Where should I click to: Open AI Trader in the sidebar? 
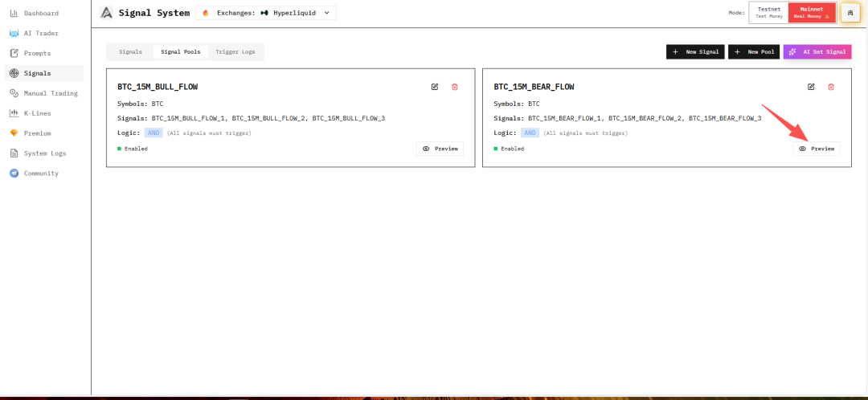43,33
